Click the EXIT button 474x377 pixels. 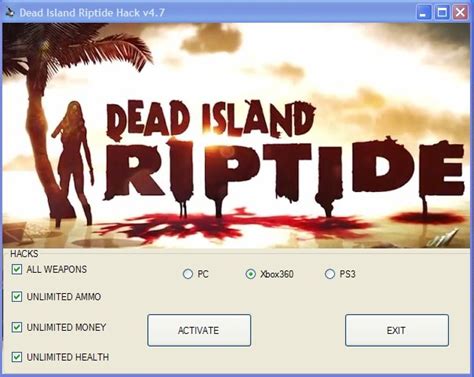point(397,330)
